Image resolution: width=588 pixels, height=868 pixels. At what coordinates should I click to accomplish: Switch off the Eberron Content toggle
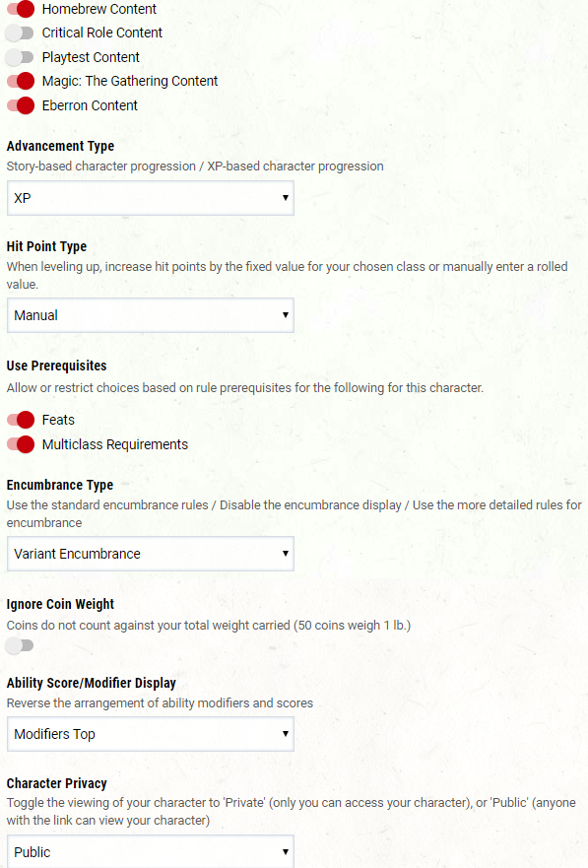point(21,105)
